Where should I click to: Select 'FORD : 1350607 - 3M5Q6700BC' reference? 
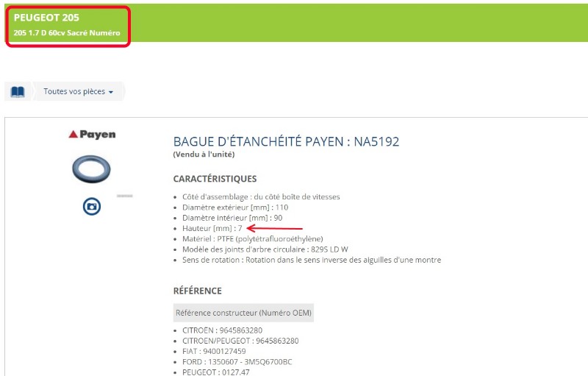237,362
